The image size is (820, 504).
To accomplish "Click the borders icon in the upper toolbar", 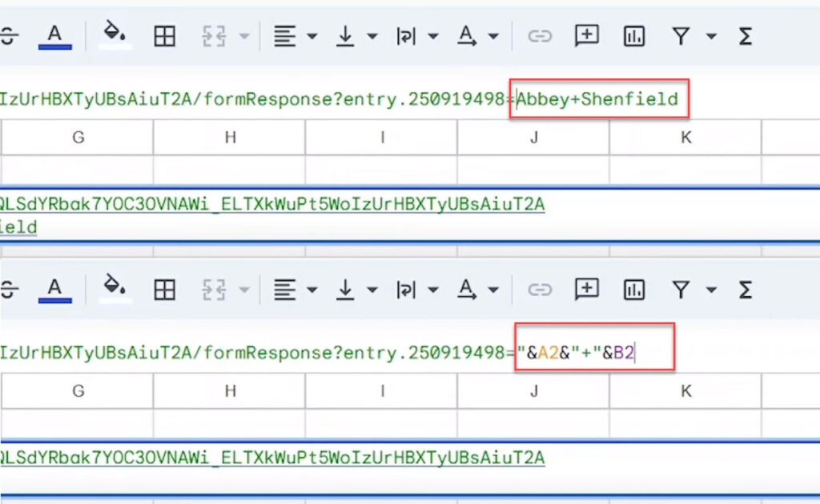I will click(x=164, y=36).
